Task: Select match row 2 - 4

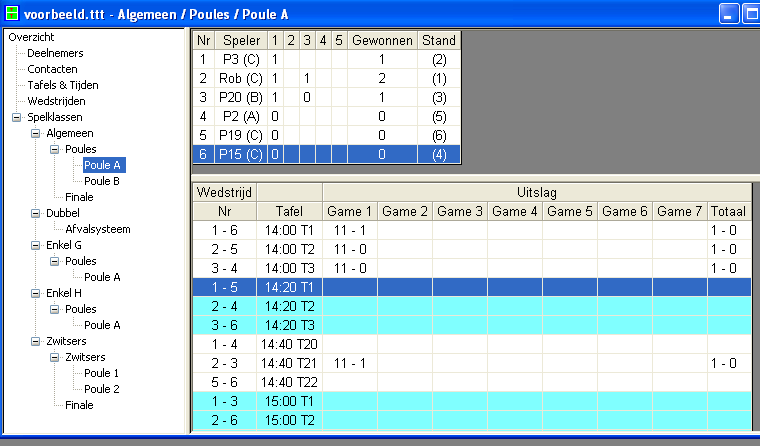Action: click(x=223, y=306)
